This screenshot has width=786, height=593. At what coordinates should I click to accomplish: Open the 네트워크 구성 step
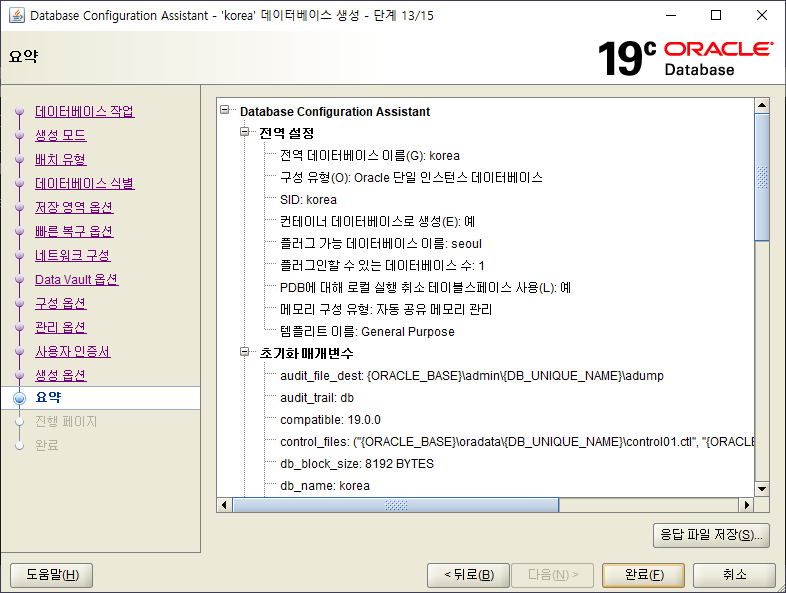pos(72,256)
